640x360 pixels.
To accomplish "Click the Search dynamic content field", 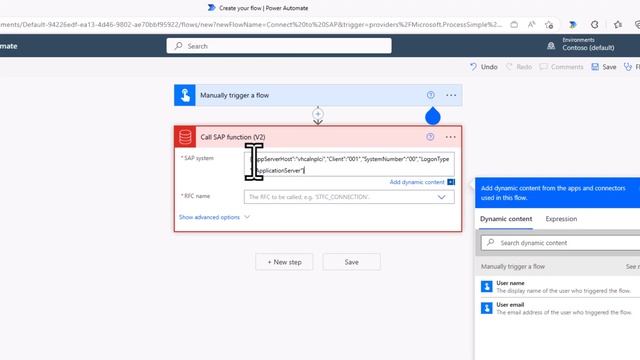I will click(560, 242).
